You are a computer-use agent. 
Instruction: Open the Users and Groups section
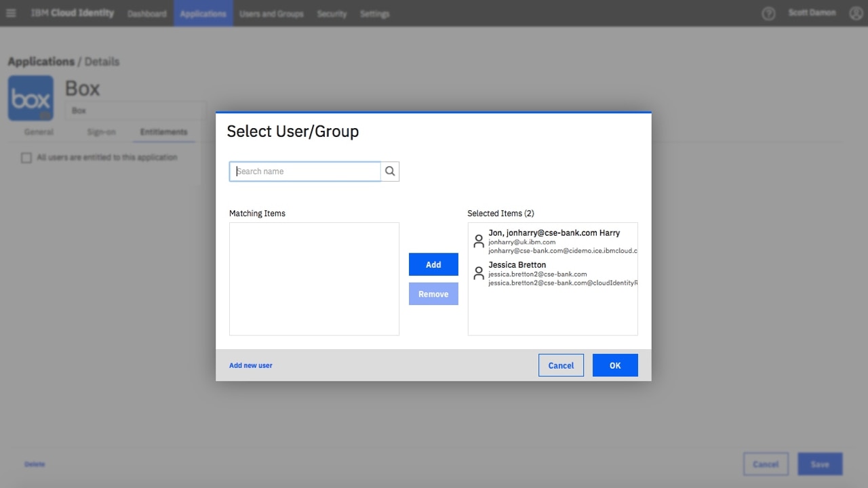tap(271, 14)
